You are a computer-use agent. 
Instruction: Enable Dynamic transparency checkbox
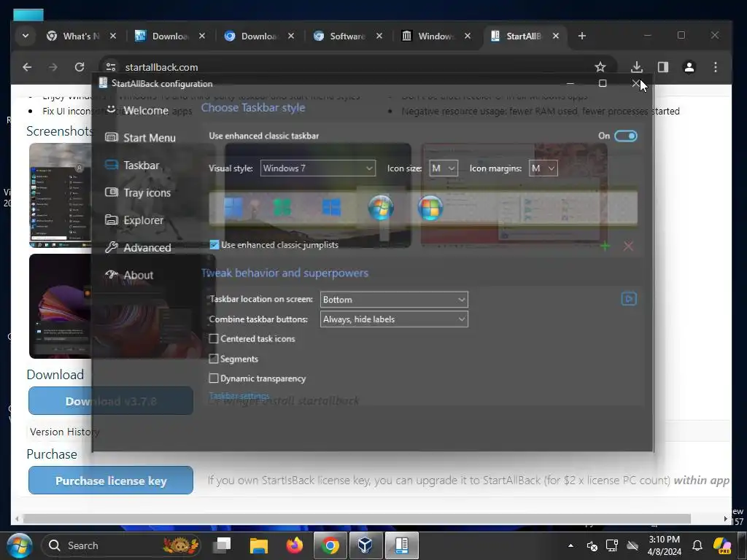point(214,378)
